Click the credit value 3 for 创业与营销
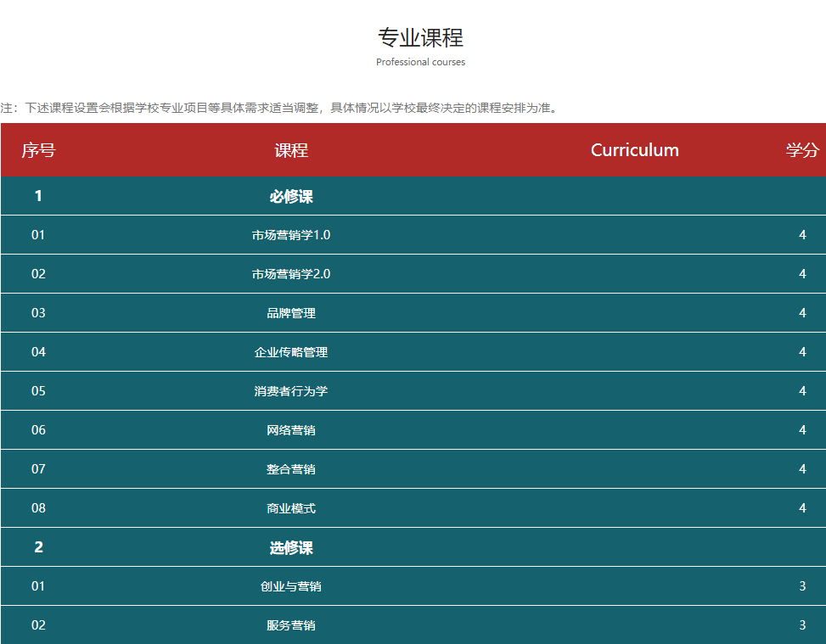826x644 pixels. 802,586
